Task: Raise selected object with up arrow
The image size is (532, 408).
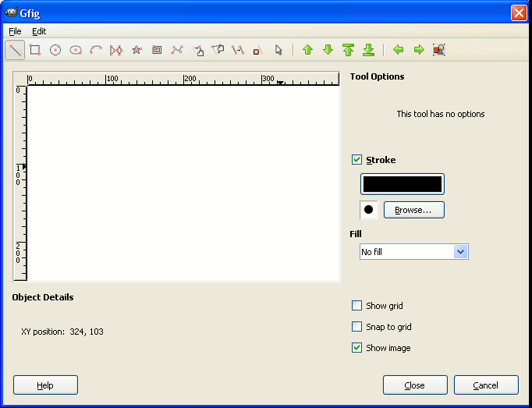Action: (x=307, y=50)
